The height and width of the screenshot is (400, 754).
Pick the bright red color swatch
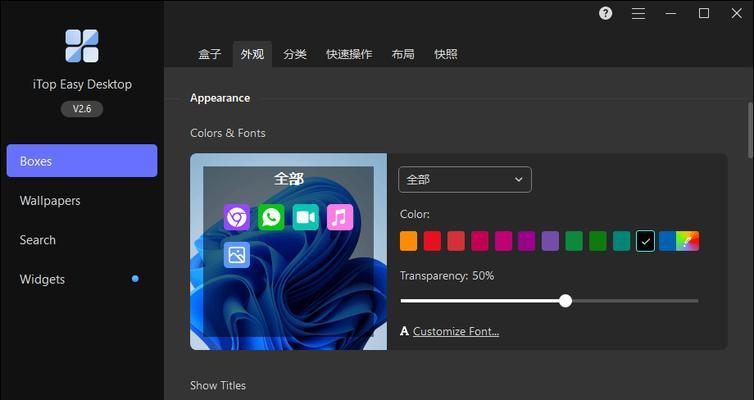point(432,241)
